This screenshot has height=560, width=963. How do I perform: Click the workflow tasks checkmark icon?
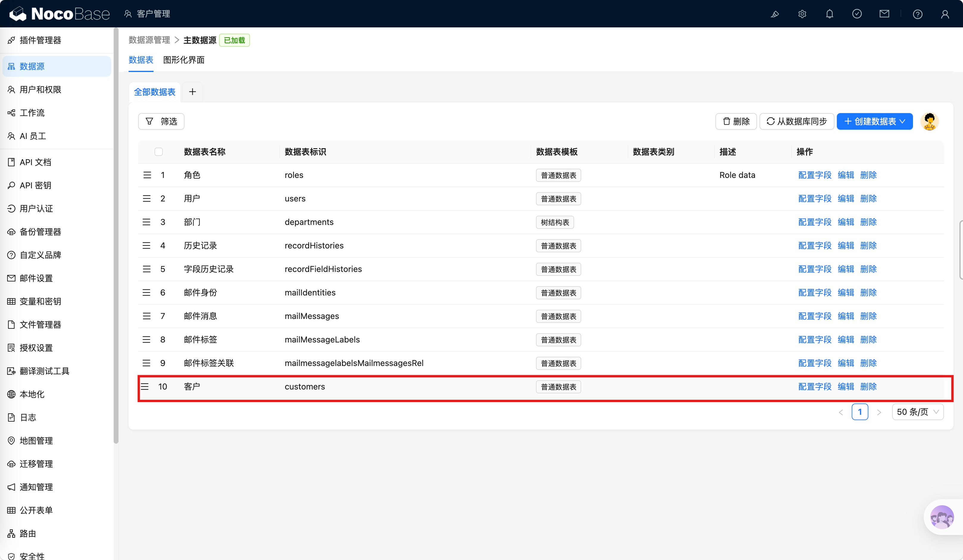point(857,14)
